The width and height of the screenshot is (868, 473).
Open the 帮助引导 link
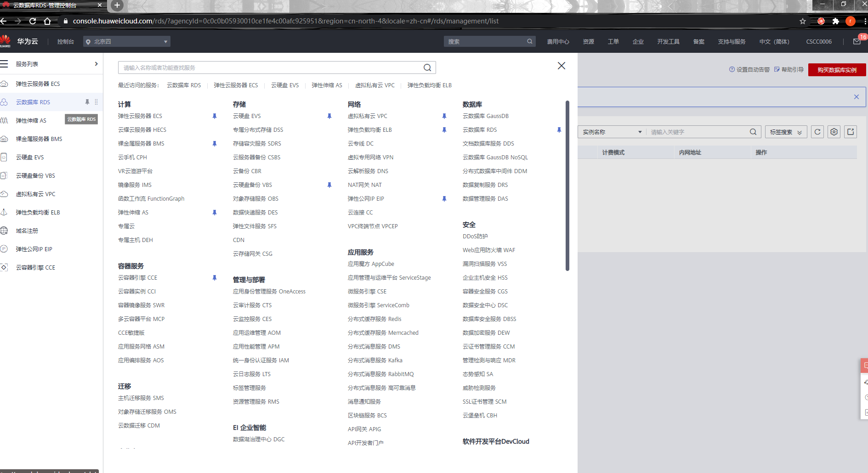pyautogui.click(x=789, y=70)
